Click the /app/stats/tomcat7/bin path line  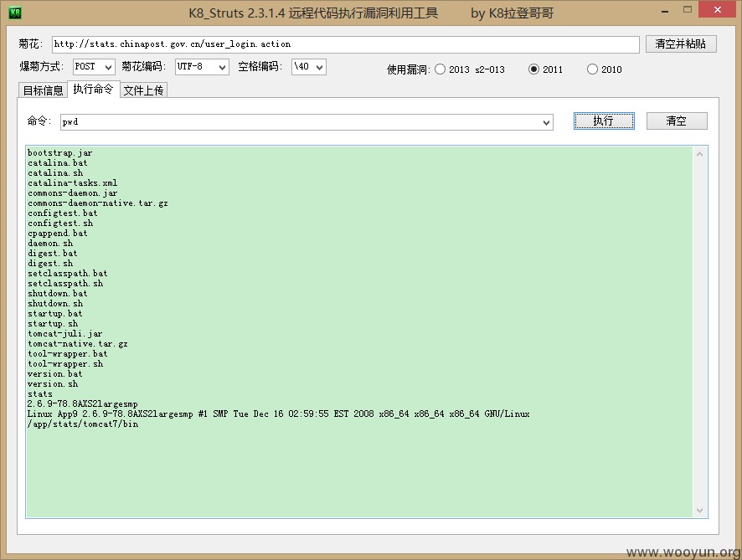click(x=83, y=424)
